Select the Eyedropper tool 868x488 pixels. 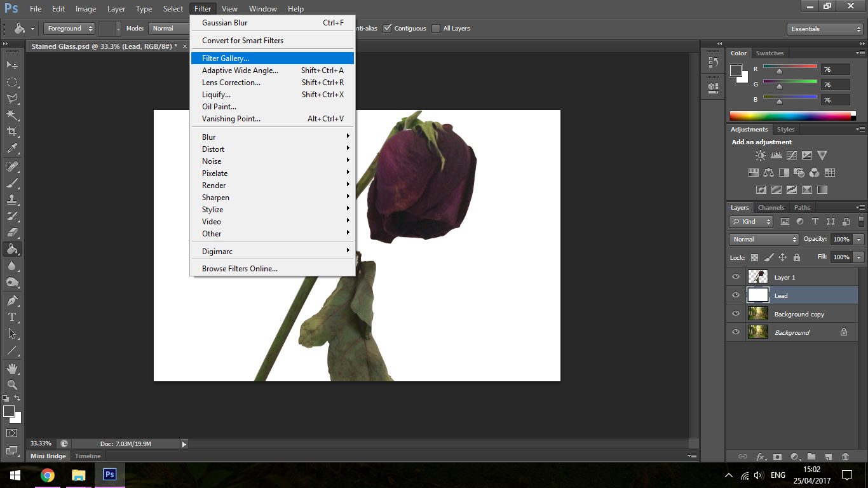pyautogui.click(x=12, y=149)
